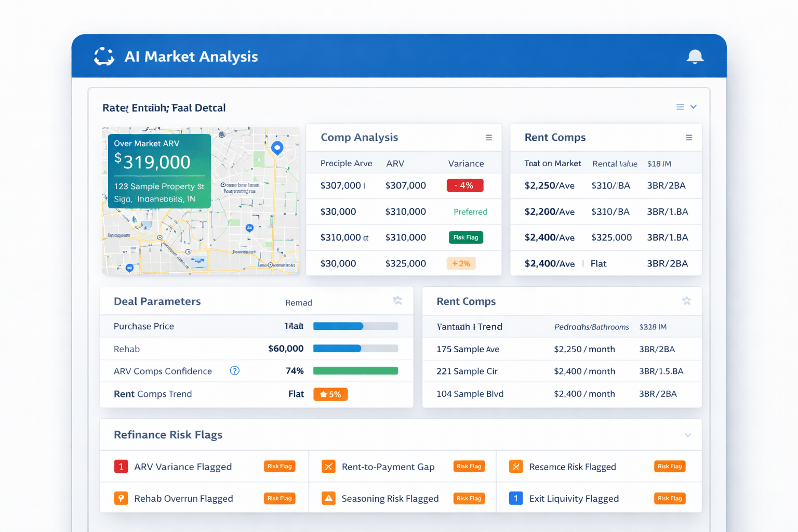Open the hamburger menu beside the section title

pos(680,107)
